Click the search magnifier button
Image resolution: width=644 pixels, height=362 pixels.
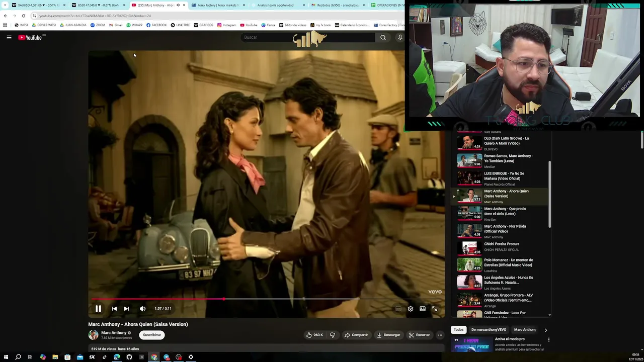click(383, 37)
